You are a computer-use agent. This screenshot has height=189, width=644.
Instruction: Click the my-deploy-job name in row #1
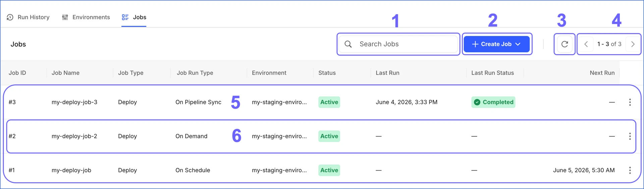coord(71,170)
